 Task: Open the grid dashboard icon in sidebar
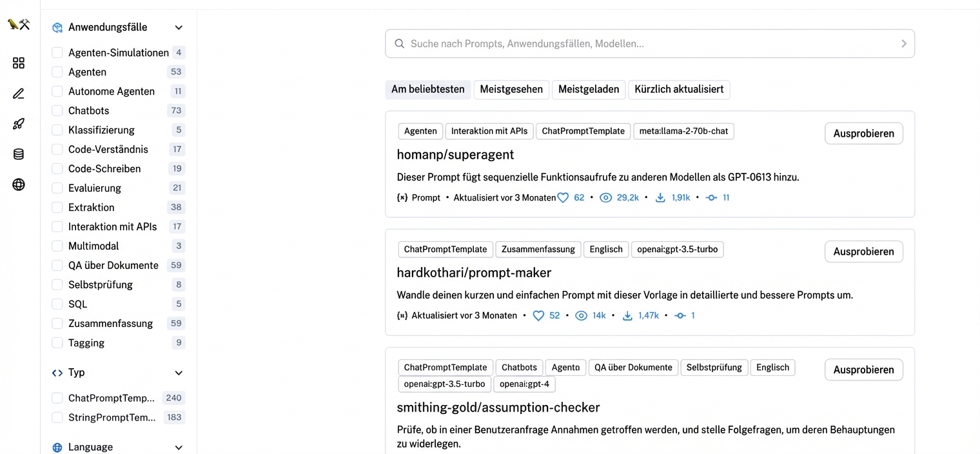pyautogui.click(x=19, y=63)
